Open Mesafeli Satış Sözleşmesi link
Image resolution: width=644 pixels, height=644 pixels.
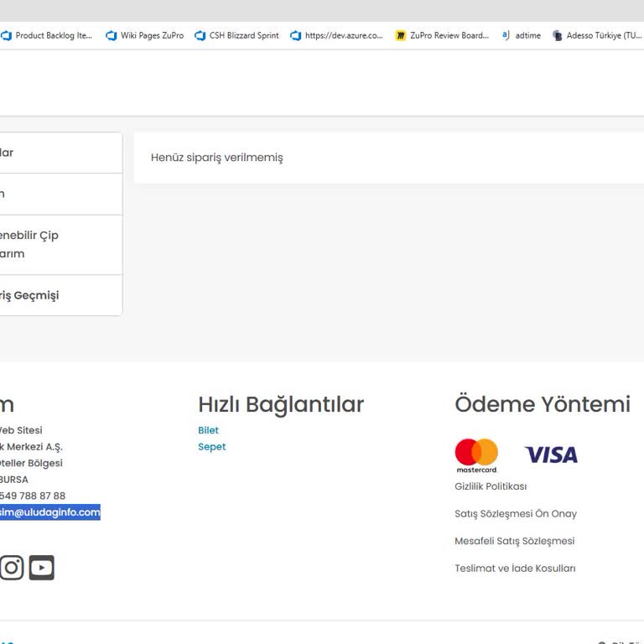tap(514, 541)
